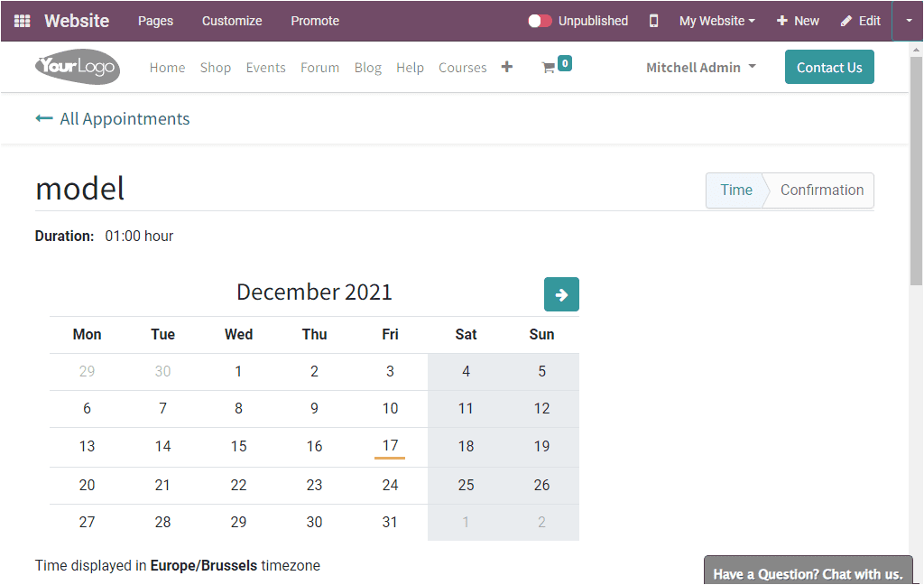The width and height of the screenshot is (924, 585).
Task: Click the plus icon in the site navigation
Action: click(x=506, y=66)
